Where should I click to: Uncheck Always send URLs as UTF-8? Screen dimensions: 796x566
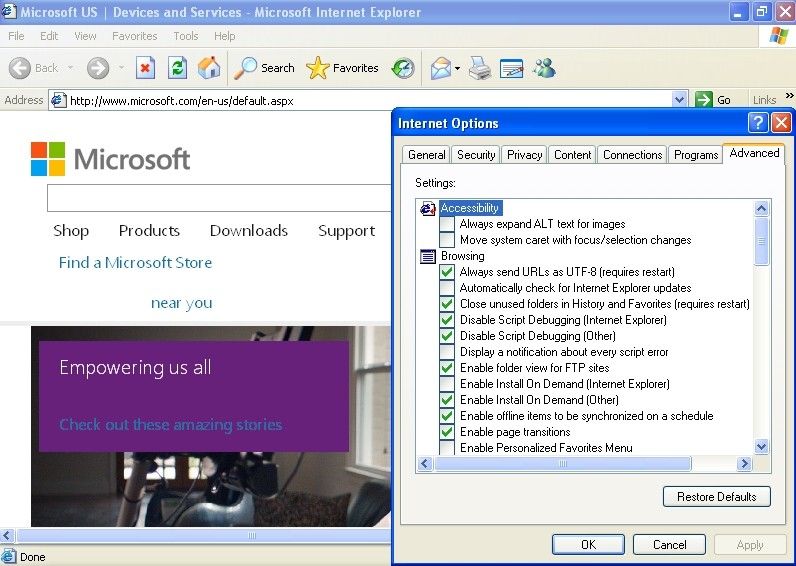coord(447,272)
